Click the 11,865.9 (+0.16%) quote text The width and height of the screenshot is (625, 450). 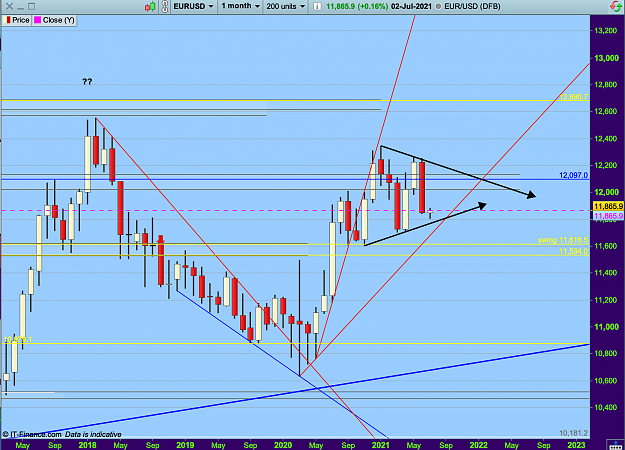tap(357, 6)
